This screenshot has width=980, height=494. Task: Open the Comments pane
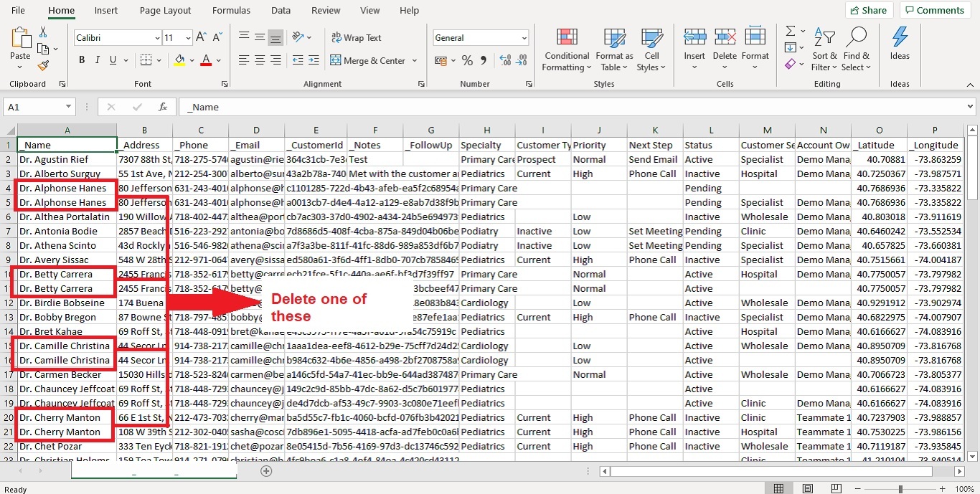click(936, 10)
